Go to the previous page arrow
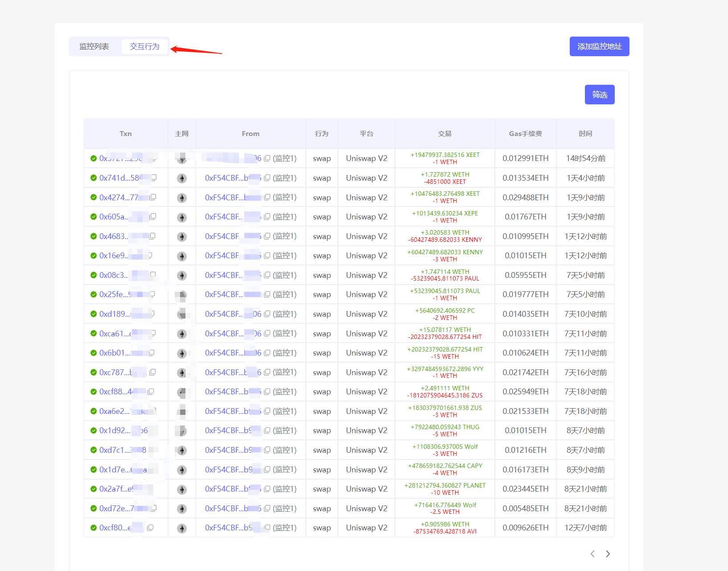Screen dimensions: 728x571 point(592,554)
